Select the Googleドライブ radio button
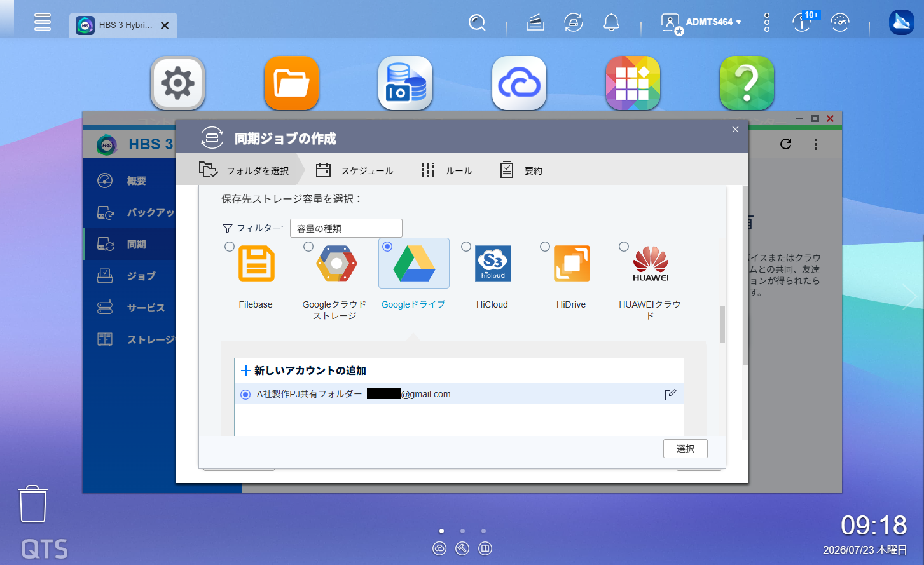Image resolution: width=924 pixels, height=565 pixels. coord(387,247)
